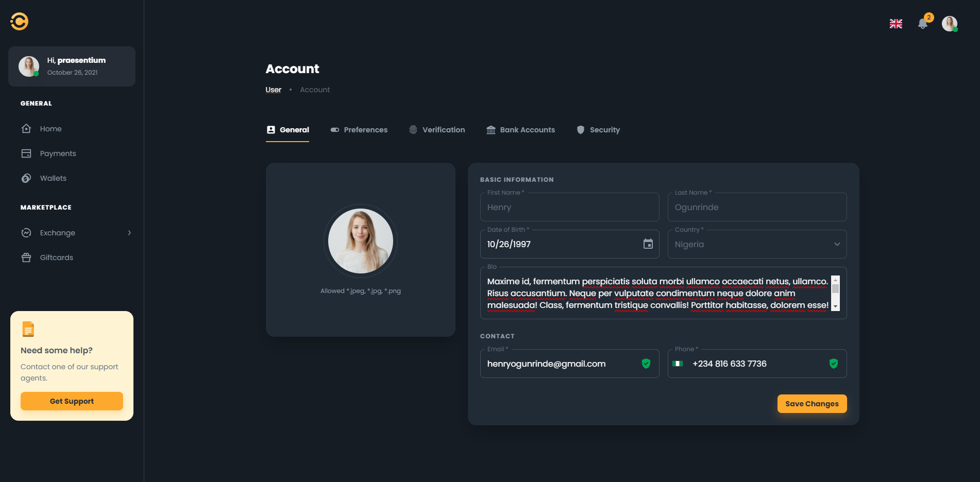Click the Save Changes button
This screenshot has width=980, height=482.
(812, 404)
